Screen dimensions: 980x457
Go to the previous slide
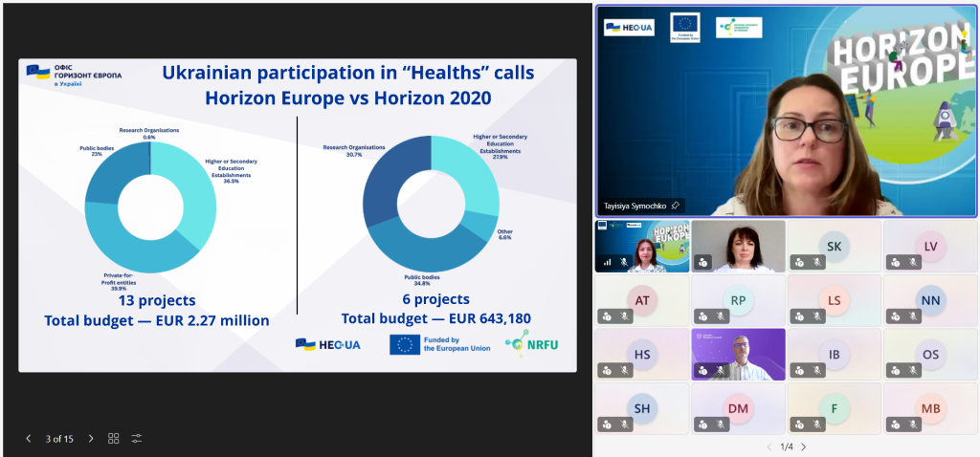(x=28, y=439)
